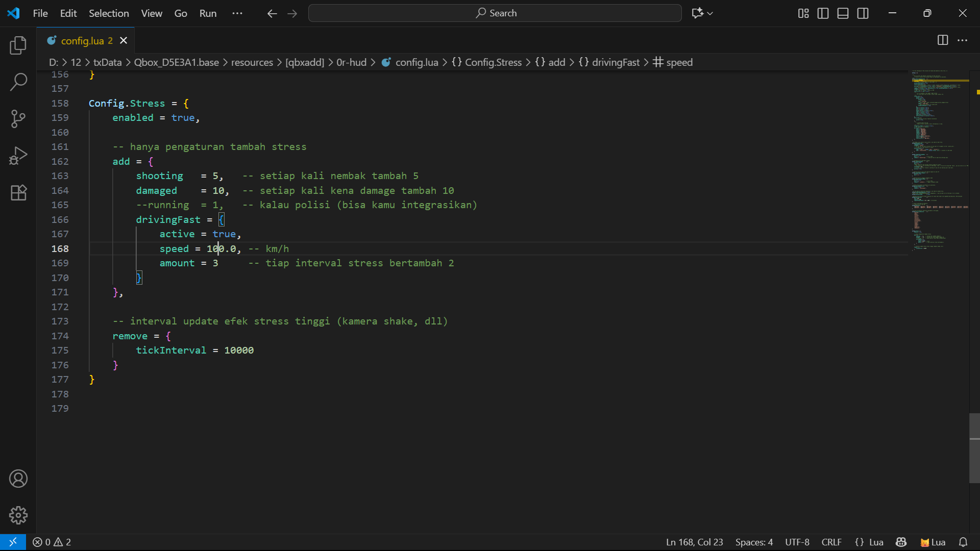Image resolution: width=980 pixels, height=551 pixels.
Task: Open the Edit menu
Action: coord(68,13)
